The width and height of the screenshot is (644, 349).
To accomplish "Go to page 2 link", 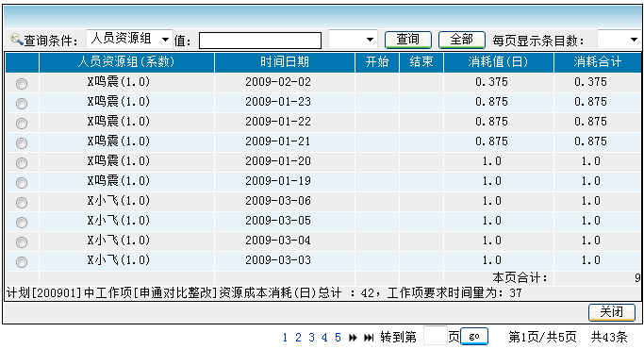I will (298, 338).
